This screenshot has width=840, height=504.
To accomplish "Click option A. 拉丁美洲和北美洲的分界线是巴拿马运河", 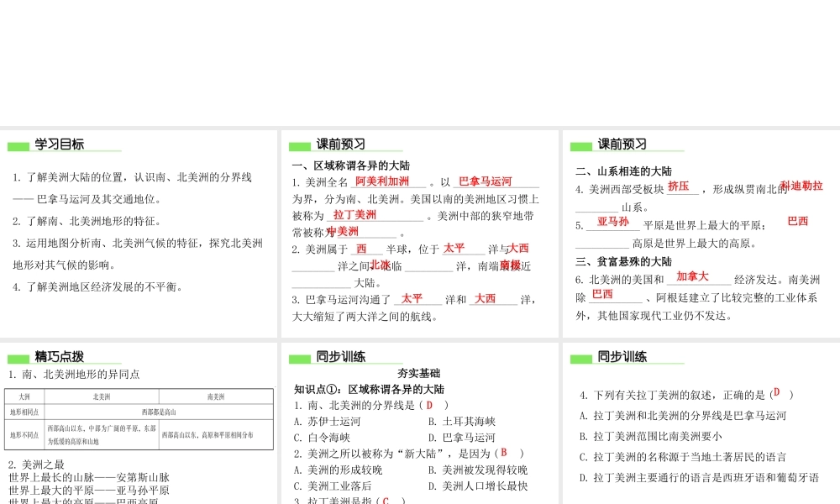I will 683,416.
